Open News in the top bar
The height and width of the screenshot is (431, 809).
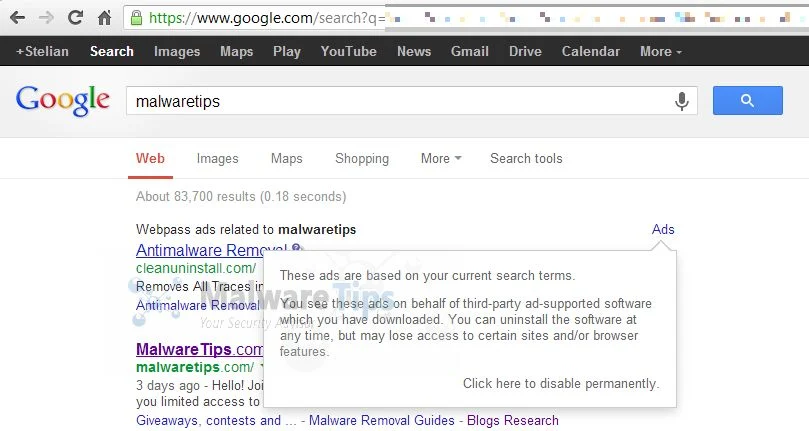click(x=414, y=51)
